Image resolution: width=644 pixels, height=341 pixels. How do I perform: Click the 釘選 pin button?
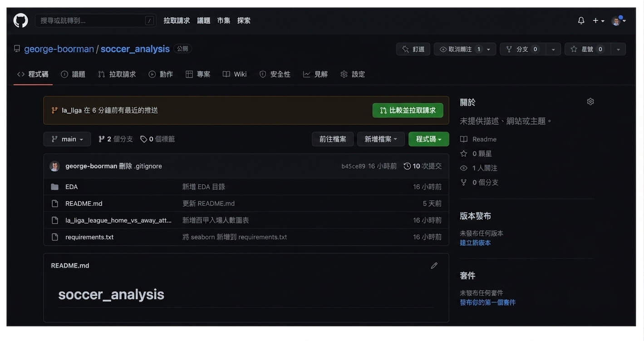(x=413, y=49)
